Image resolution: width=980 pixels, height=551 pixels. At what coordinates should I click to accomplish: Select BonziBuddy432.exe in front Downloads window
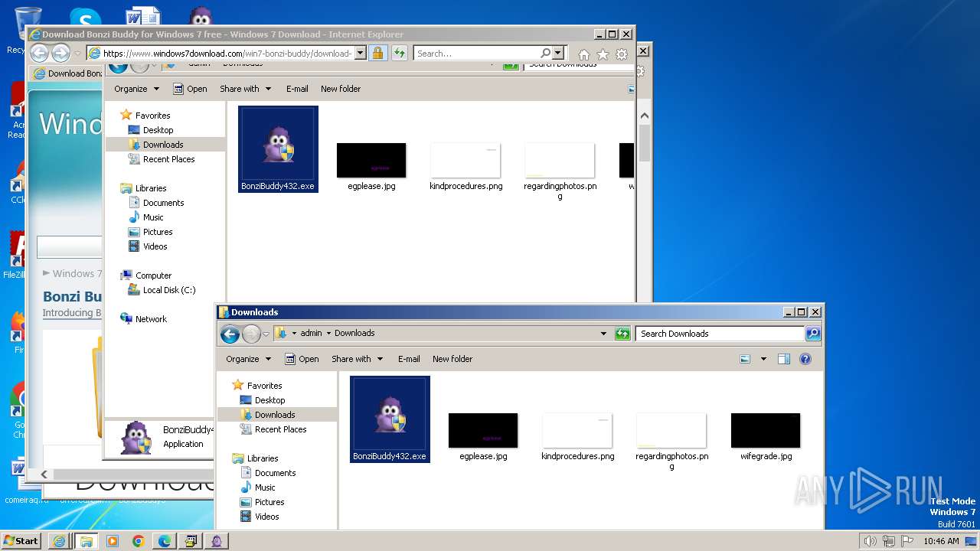pos(390,419)
